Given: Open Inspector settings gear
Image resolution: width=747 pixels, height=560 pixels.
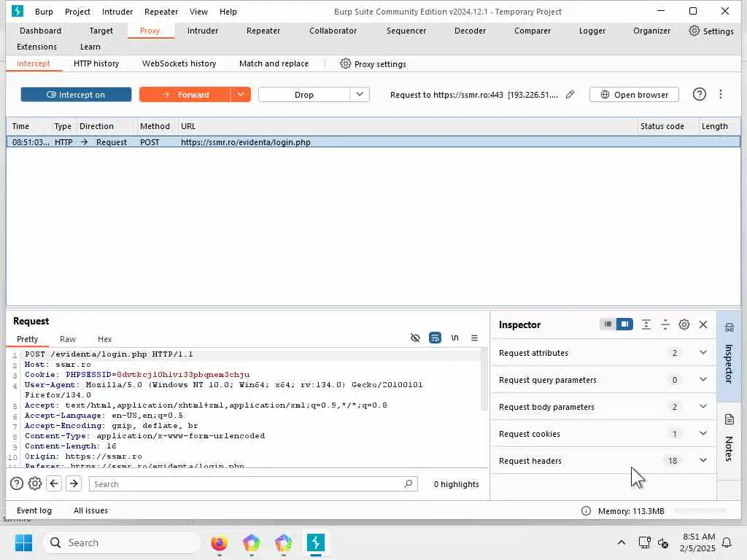Looking at the screenshot, I should pos(684,324).
